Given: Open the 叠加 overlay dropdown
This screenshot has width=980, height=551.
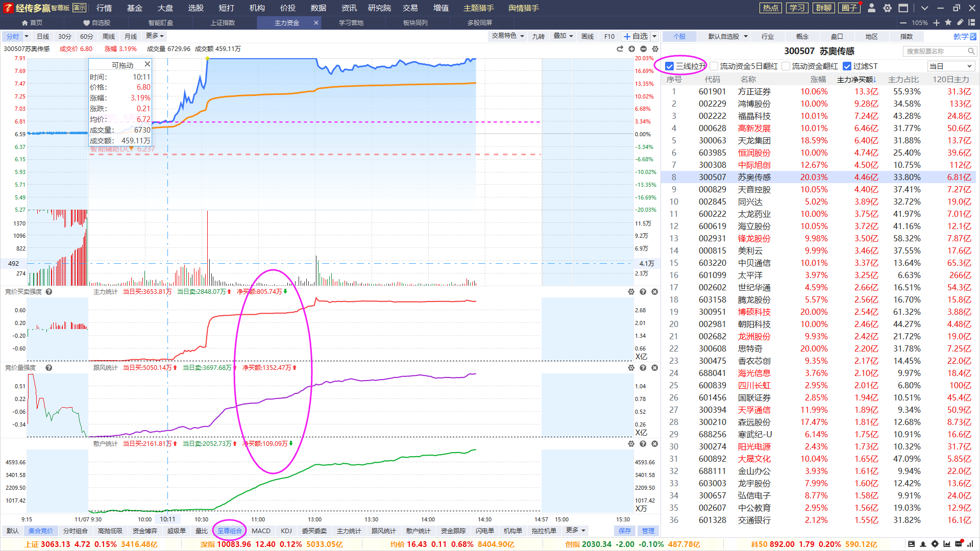Looking at the screenshot, I should coord(563,36).
